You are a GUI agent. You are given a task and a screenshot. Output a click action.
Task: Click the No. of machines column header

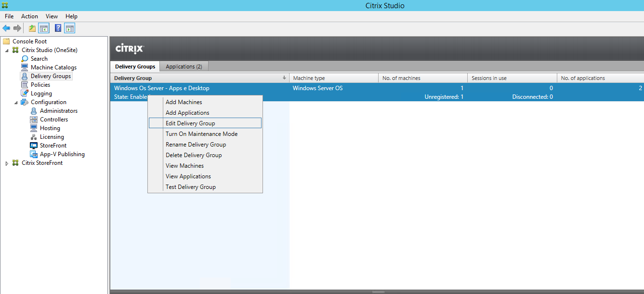point(422,78)
